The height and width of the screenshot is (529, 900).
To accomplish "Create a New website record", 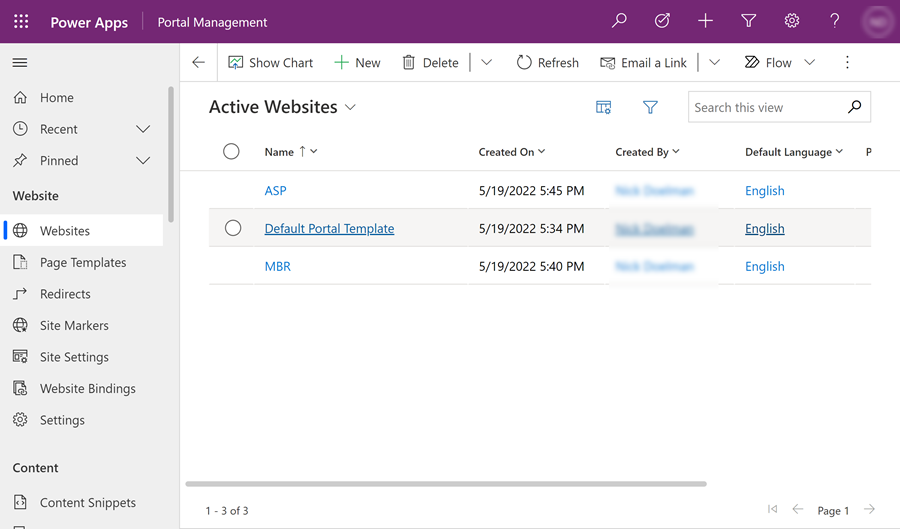I will (357, 63).
